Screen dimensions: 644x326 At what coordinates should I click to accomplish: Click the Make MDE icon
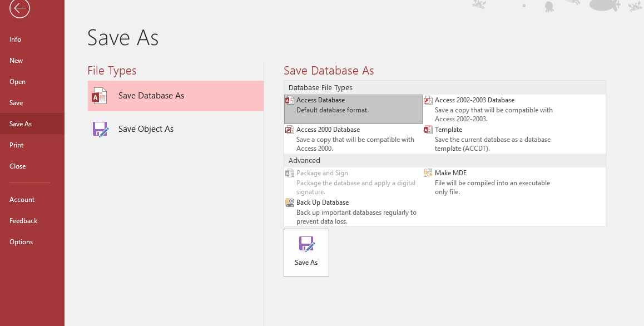428,173
